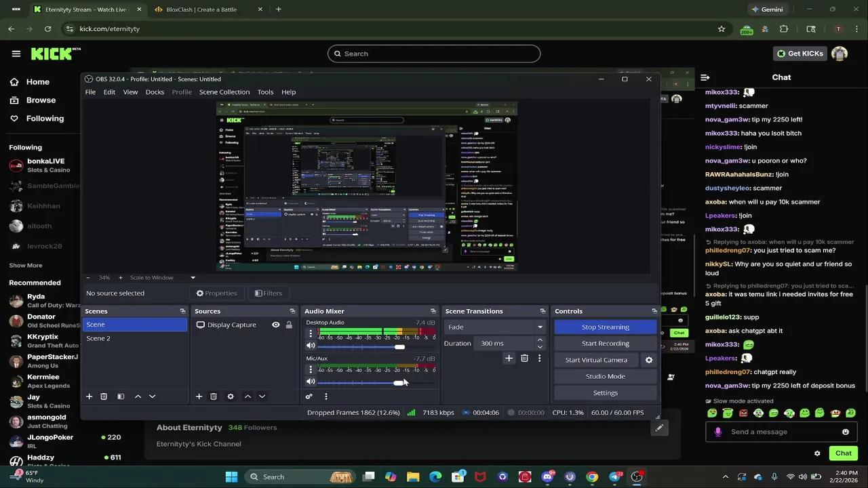Enable Studio Mode button
Screen dimensions: 868x488
click(x=606, y=376)
